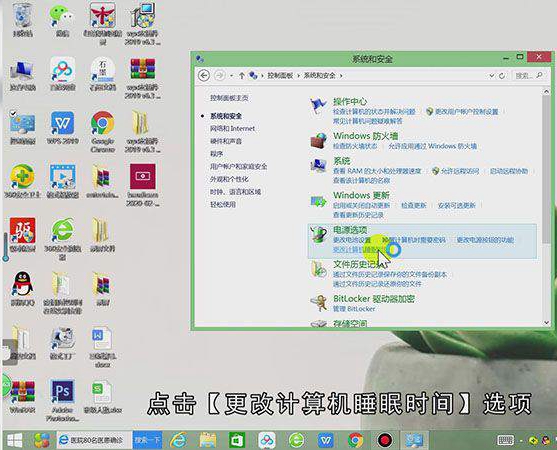Screen dimensions: 557x450
Task: Click the 更改电源按钮的功能 link
Action: (485, 240)
